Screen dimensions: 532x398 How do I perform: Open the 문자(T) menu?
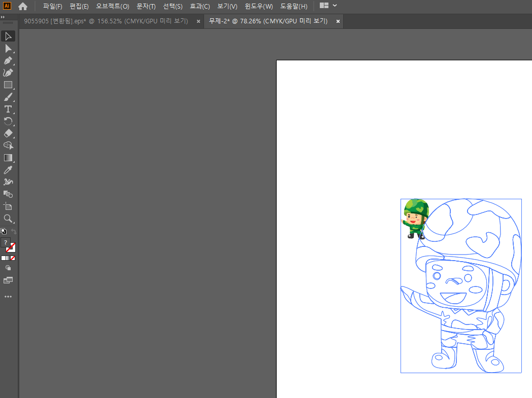[146, 7]
